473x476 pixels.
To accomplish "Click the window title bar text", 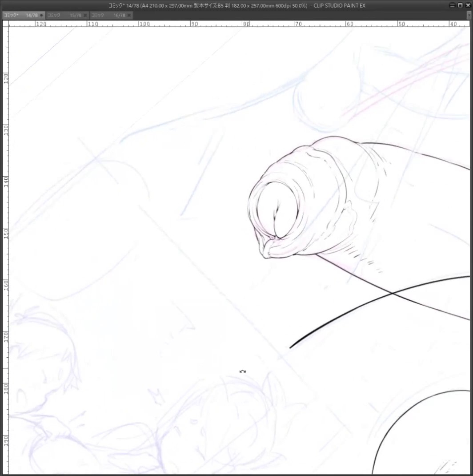I will pos(236,5).
